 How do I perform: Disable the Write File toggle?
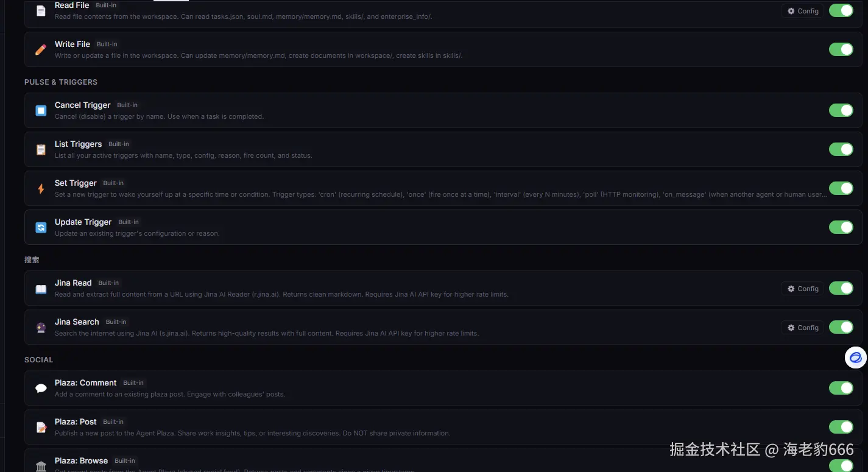(x=841, y=49)
